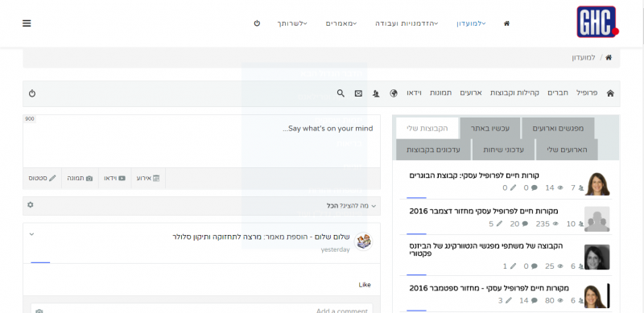Screen dimensions: 644x313
Task: Switch to עכשיו באתר tab
Action: click(490, 128)
